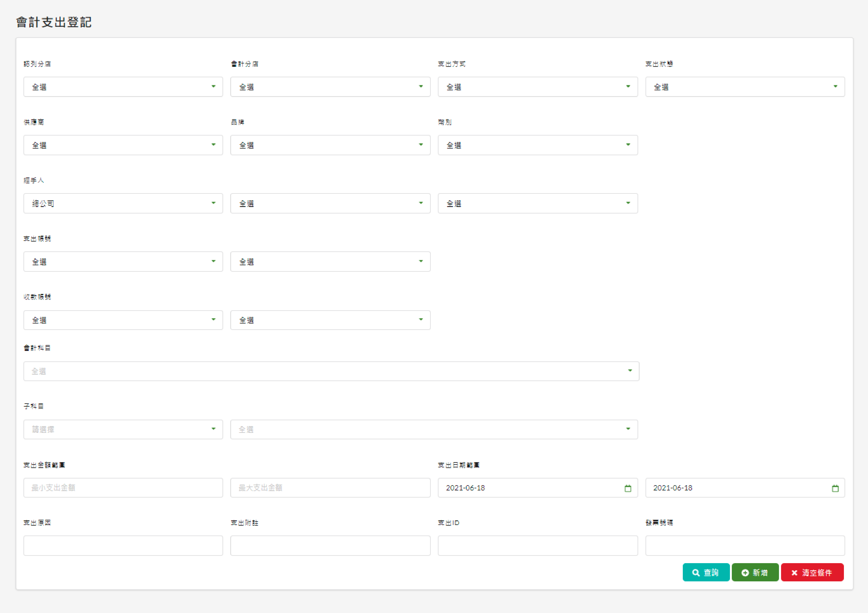Expand the 供應商 dropdown

(x=123, y=145)
